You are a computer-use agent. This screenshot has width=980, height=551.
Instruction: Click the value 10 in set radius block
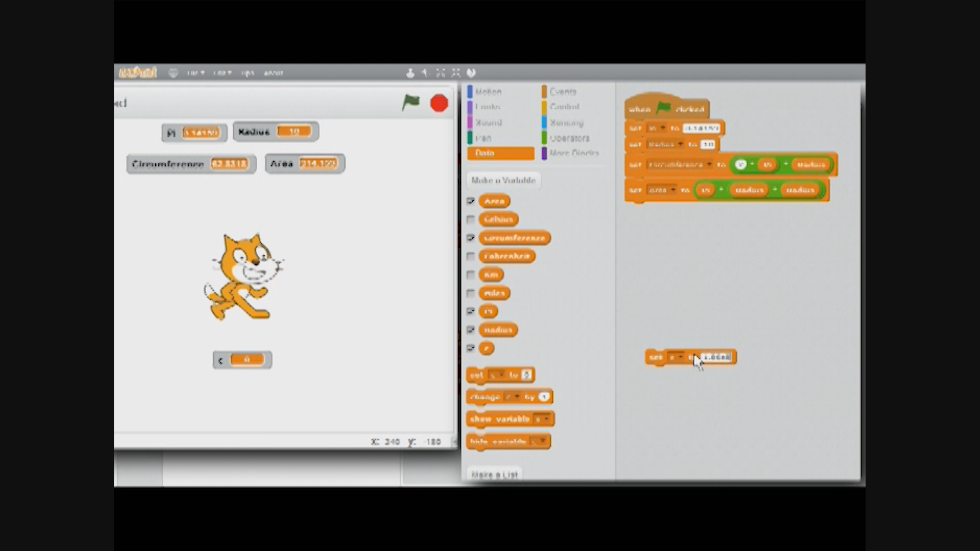coord(707,144)
